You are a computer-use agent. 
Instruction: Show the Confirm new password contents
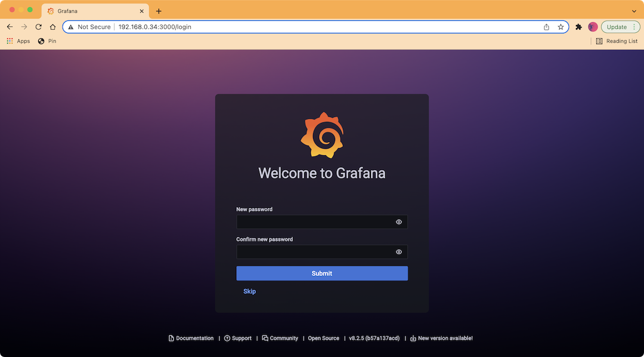(x=398, y=252)
